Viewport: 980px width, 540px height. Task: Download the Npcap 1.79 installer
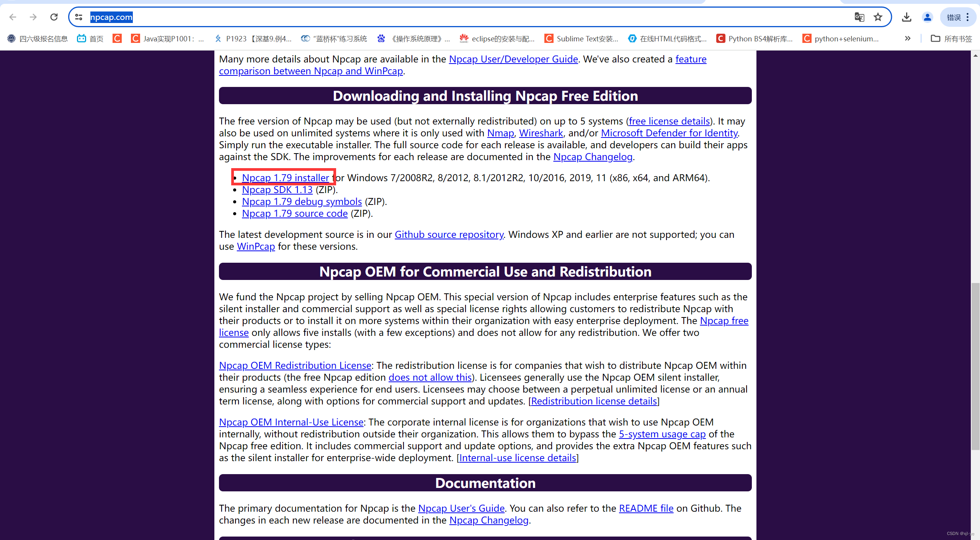tap(286, 178)
